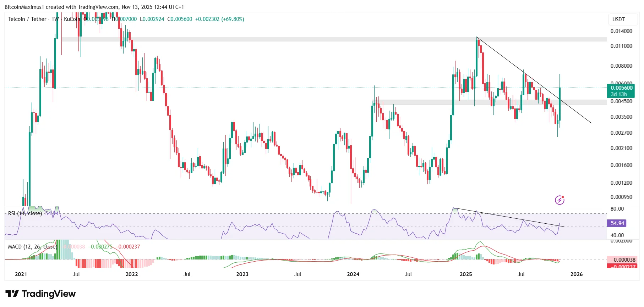Click the 40.00 RSI scale label
644x307 pixels.
pos(617,235)
